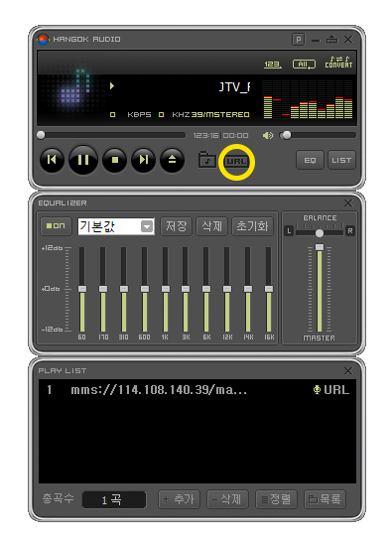Open the 기본값 preset dropdown
This screenshot has height=542, width=392.
[116, 226]
